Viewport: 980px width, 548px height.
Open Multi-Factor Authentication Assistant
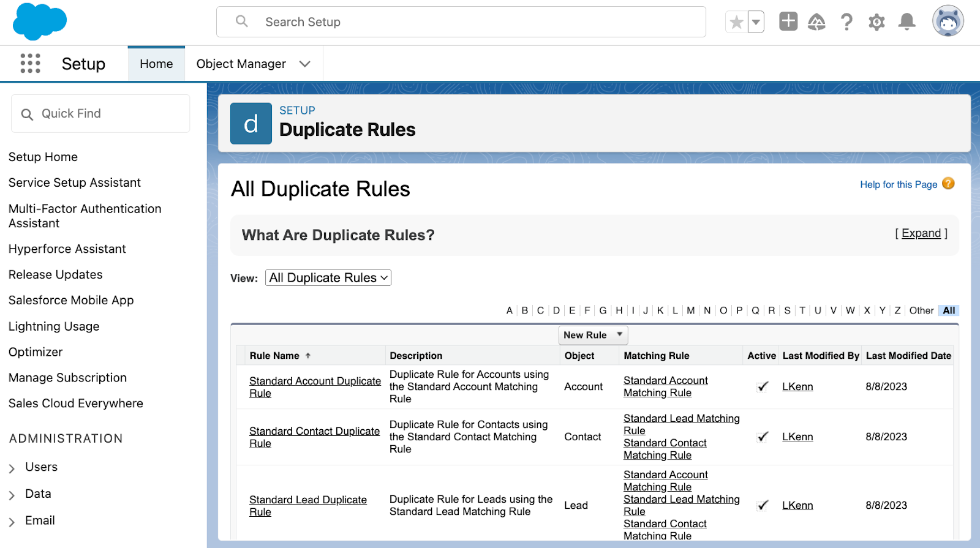pyautogui.click(x=85, y=216)
